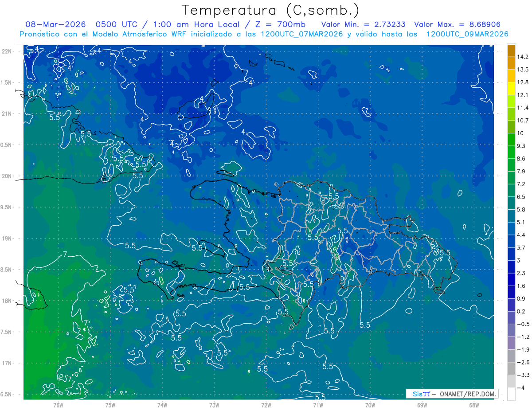Click the '13.5' color scale value
Screen dimensions: 532x411
[523, 70]
